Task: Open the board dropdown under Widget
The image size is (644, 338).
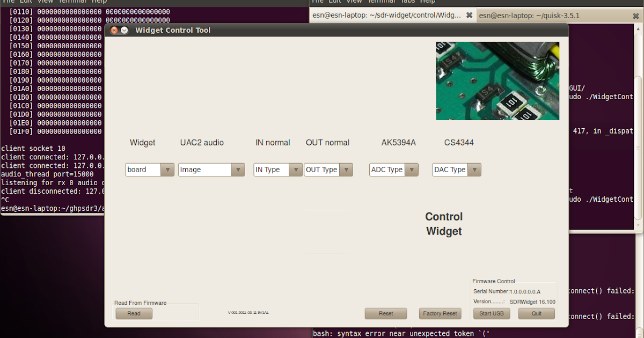Action: point(149,169)
